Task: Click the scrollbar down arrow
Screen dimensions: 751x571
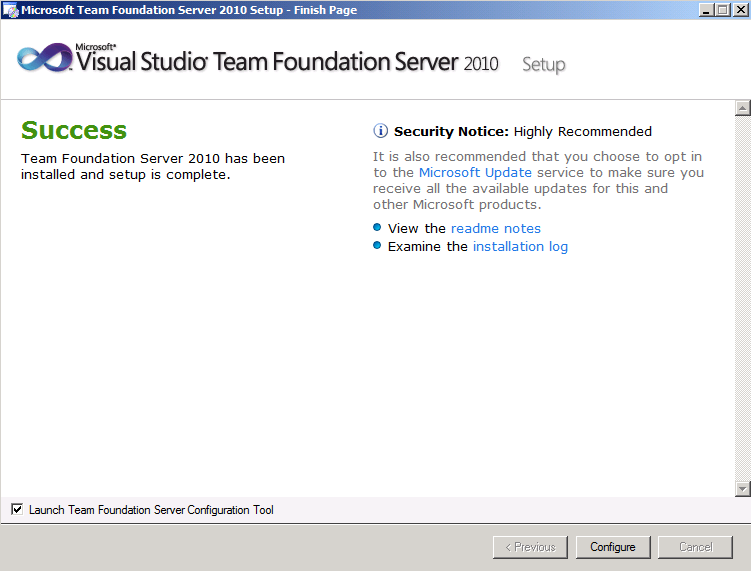Action: coord(742,489)
